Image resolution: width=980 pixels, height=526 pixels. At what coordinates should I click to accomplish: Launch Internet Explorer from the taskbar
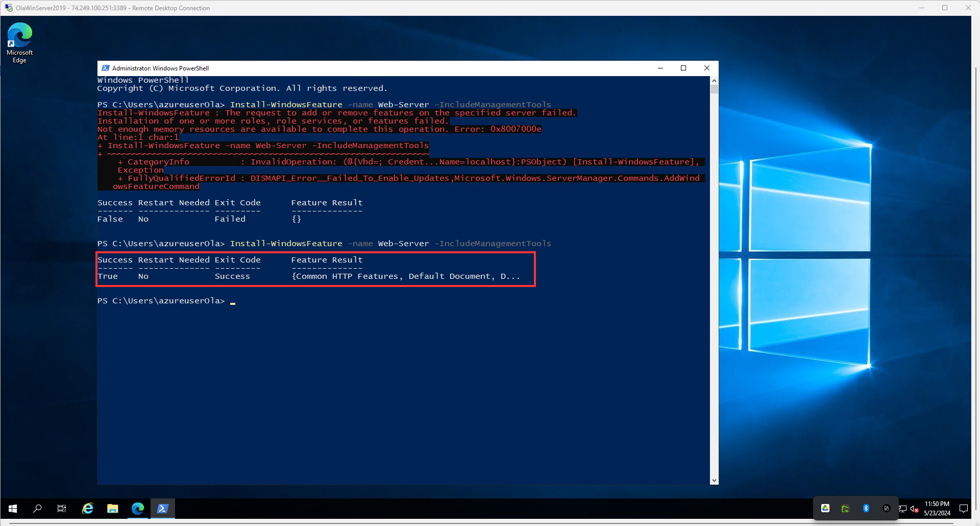tap(88, 509)
